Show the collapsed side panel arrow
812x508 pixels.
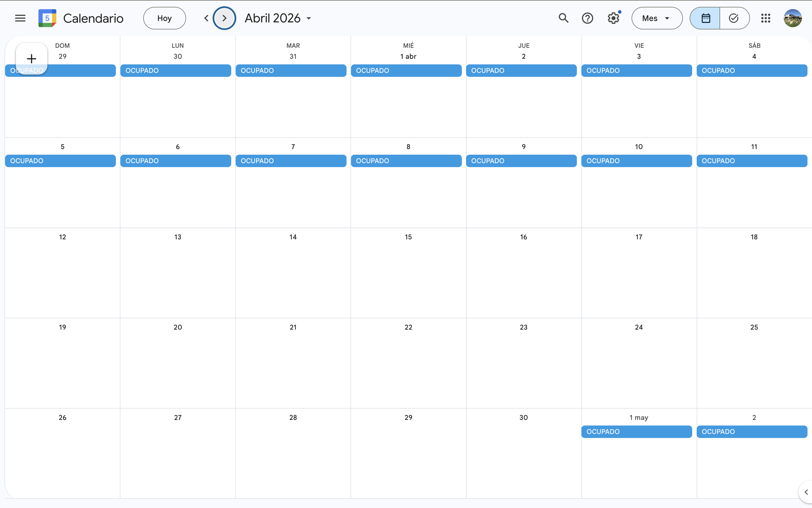point(806,492)
